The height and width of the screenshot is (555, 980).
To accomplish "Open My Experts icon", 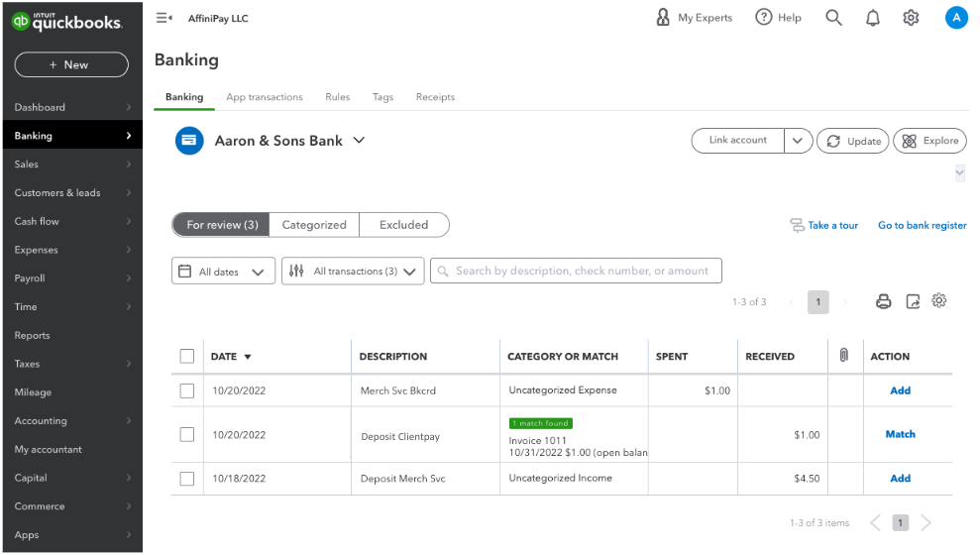I will point(663,18).
